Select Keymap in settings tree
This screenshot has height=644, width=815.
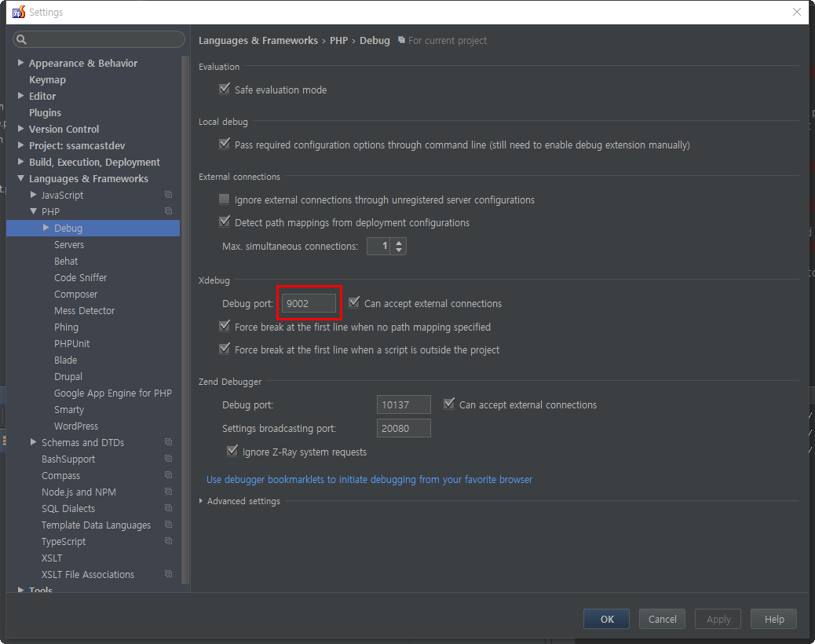(47, 79)
